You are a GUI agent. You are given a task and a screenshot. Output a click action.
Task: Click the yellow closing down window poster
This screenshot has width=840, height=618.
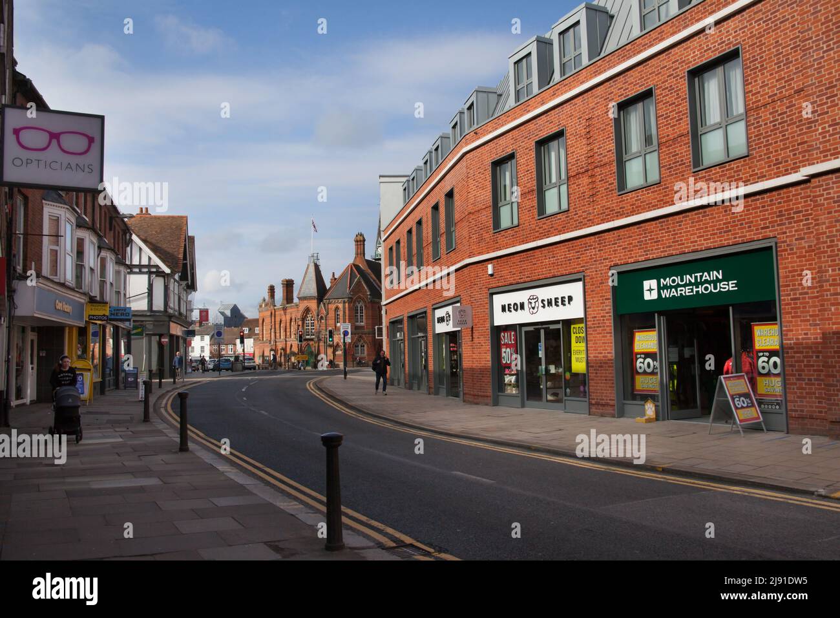pos(578,348)
